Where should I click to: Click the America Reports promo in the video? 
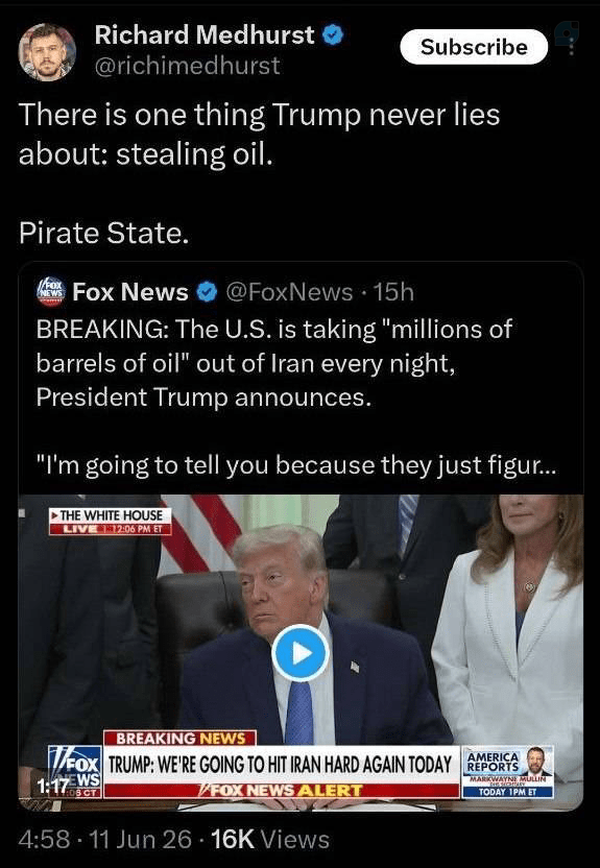508,772
